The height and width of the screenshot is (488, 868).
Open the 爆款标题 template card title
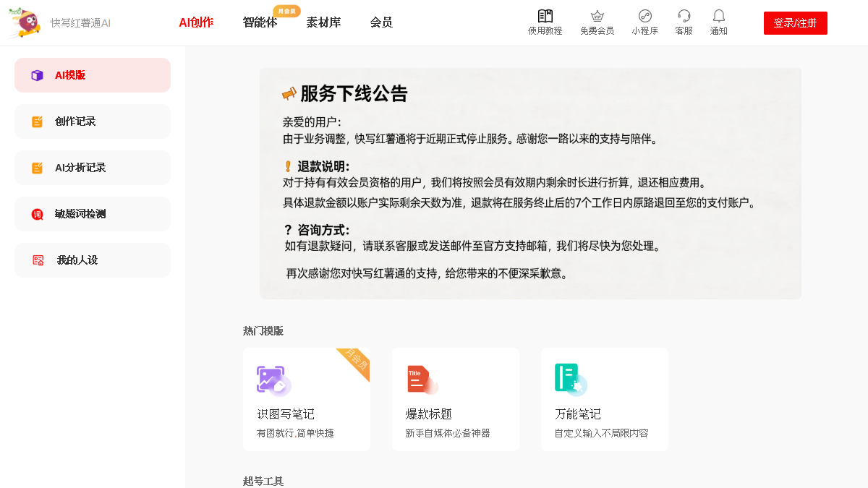(429, 414)
